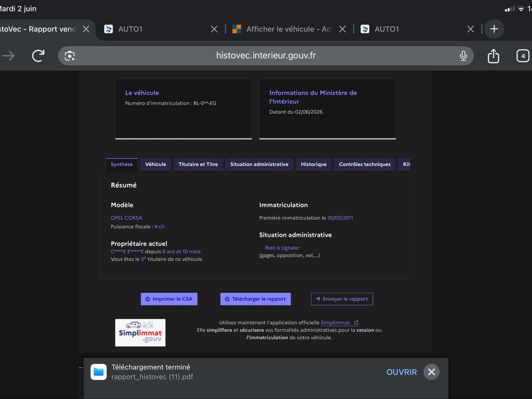Open the Contrôles techniques tab

click(x=365, y=164)
